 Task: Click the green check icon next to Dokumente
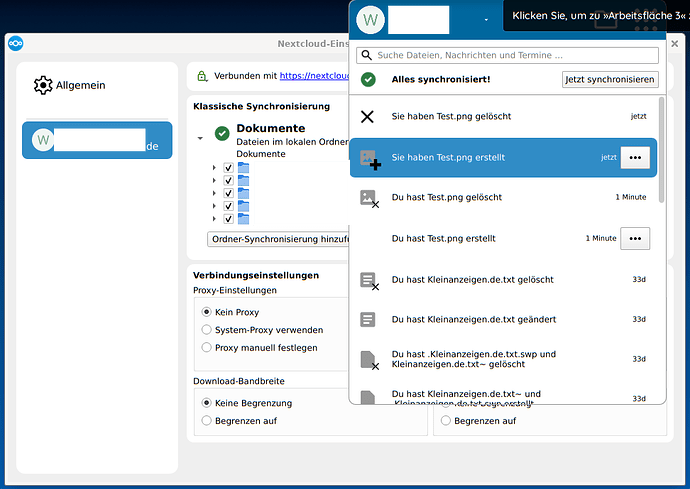point(222,133)
